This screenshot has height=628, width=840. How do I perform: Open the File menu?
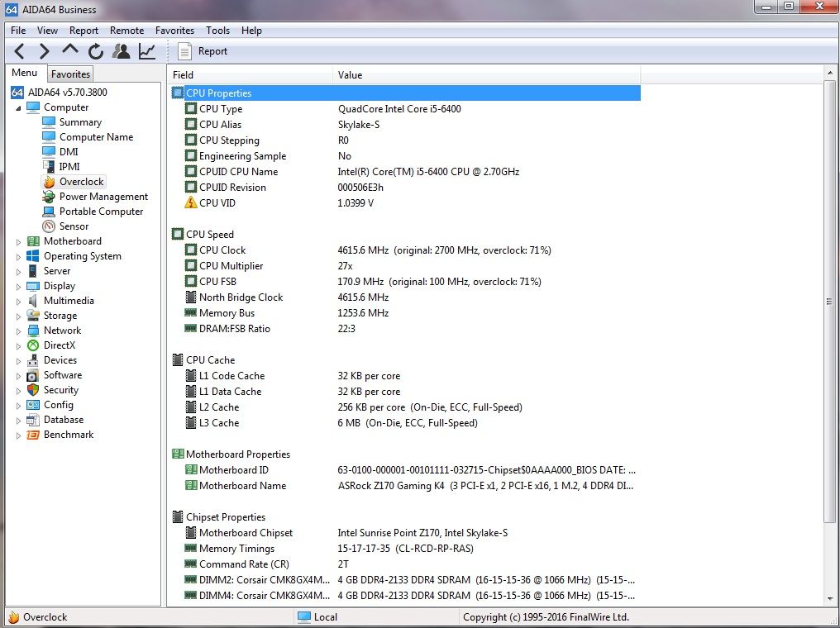coord(18,31)
